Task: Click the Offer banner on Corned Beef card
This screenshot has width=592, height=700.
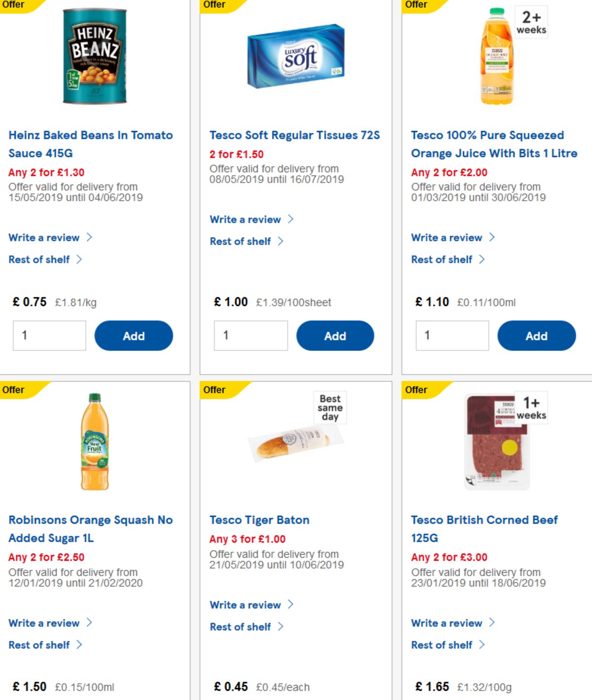Action: point(417,390)
